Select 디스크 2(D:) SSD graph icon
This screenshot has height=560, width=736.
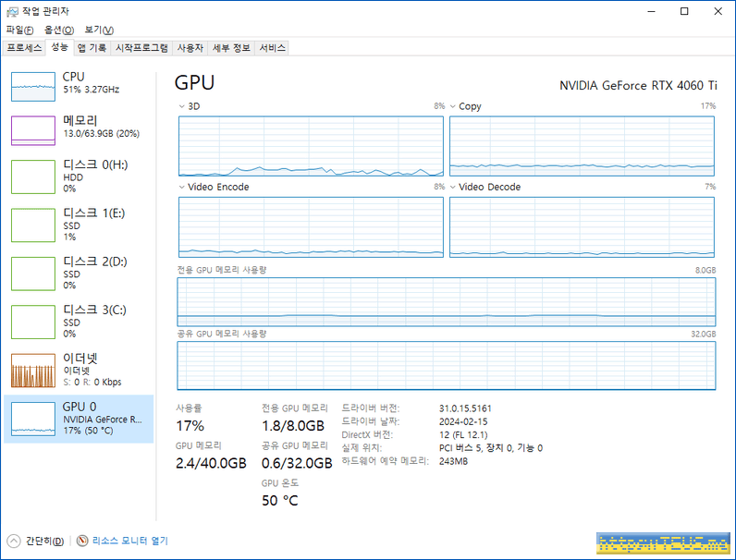(x=33, y=273)
